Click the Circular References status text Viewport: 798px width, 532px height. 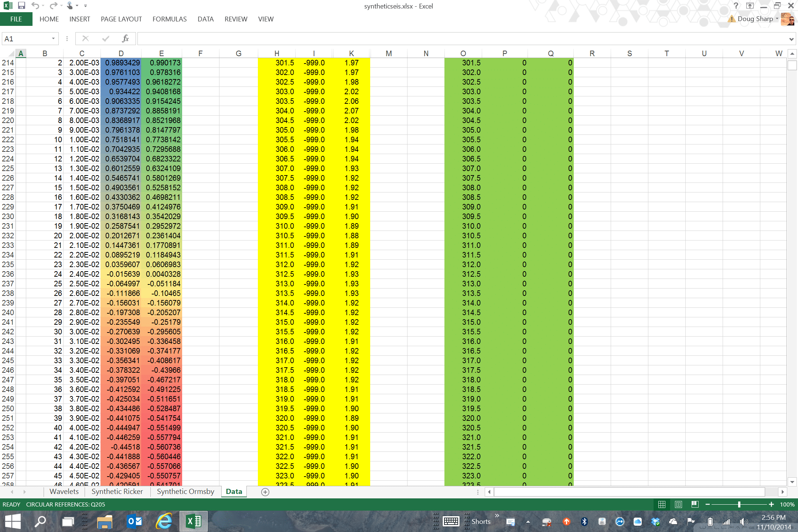click(x=65, y=504)
